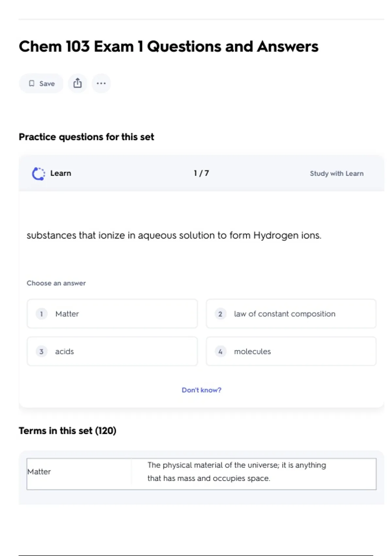Screen dimensions: 392x556
Task: Click the Learn mode spinner icon
Action: (39, 174)
